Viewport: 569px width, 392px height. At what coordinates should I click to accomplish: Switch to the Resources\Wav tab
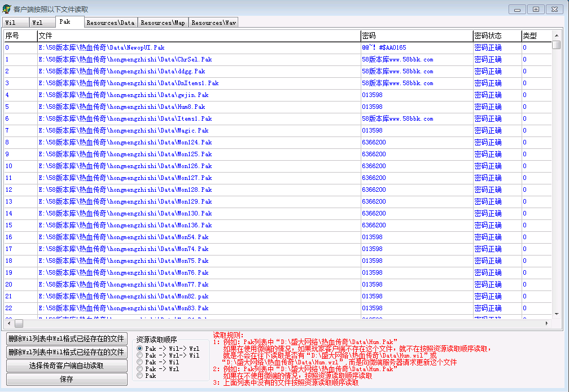213,23
